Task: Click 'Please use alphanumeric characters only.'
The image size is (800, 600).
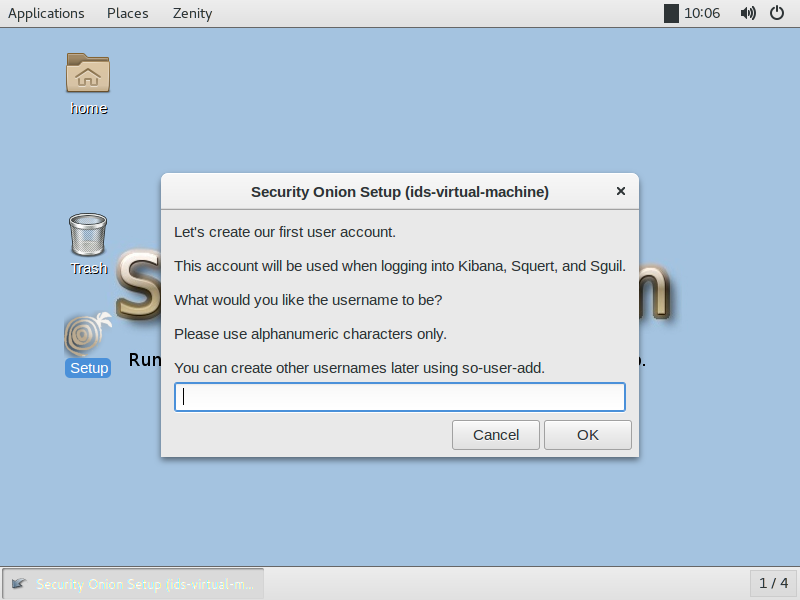Action: point(310,334)
